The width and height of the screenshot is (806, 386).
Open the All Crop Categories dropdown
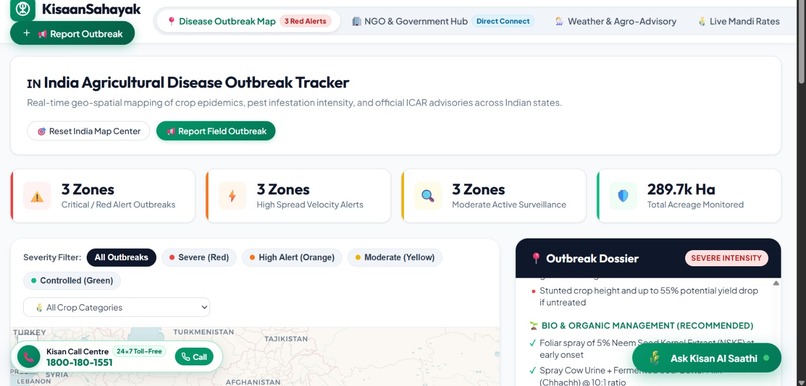(x=117, y=307)
